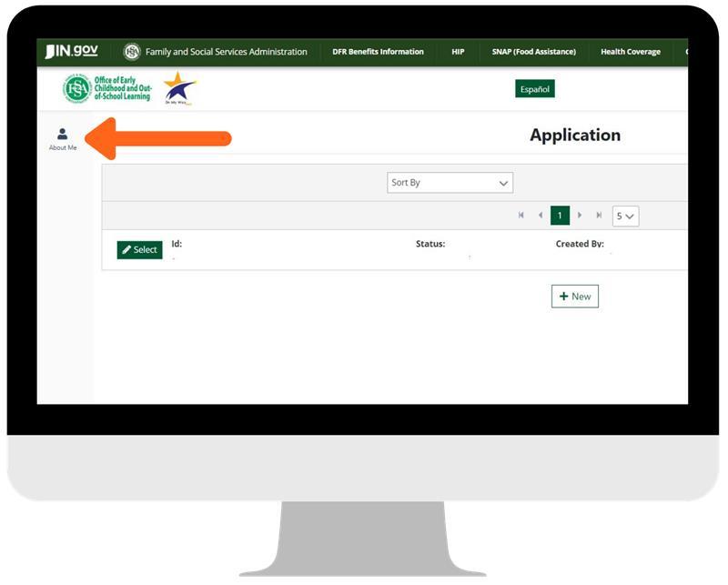Switch language with the Español button
The height and width of the screenshot is (585, 728).
coord(534,89)
